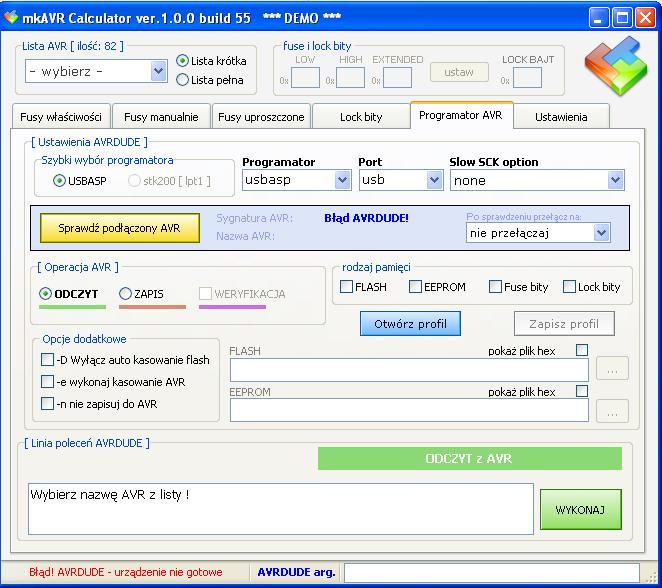This screenshot has width=662, height=588.
Task: Click the status bar error message
Action: click(x=126, y=572)
